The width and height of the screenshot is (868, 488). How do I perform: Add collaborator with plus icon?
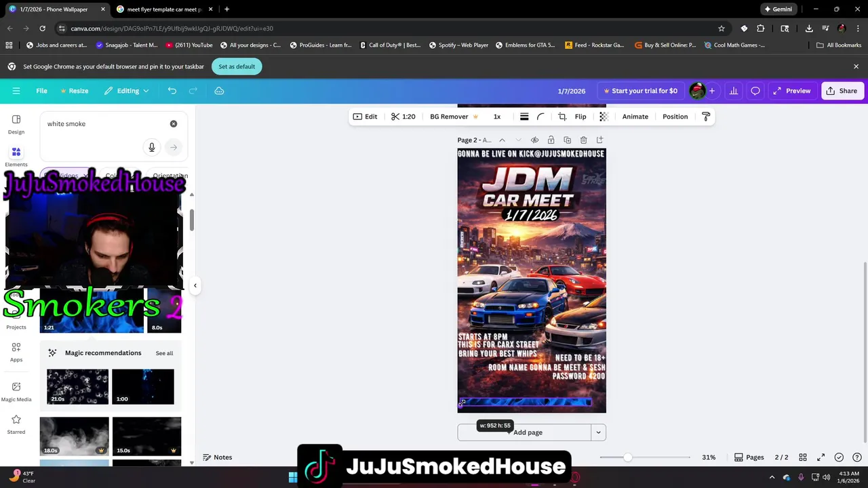tap(711, 91)
